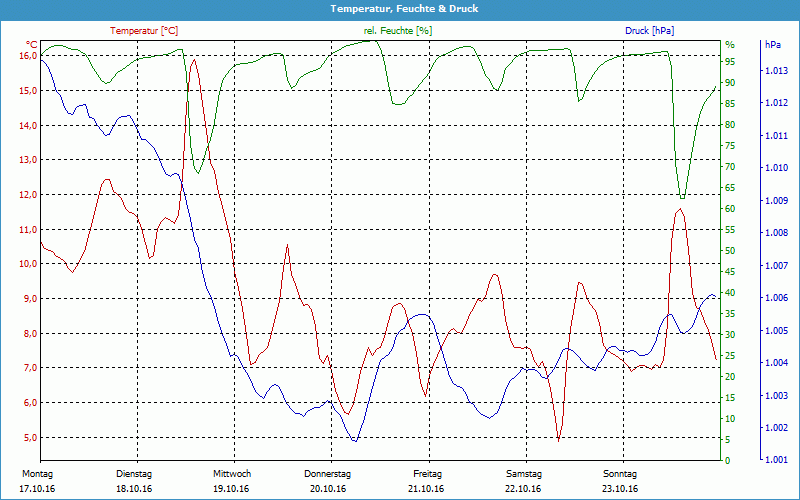Image resolution: width=800 pixels, height=500 pixels.
Task: Click the '15,0' tick on the temperature axis
Action: coord(29,90)
